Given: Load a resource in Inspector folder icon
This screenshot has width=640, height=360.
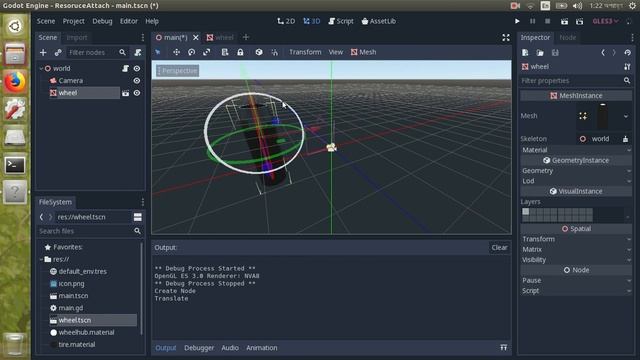Looking at the screenshot, I should [x=540, y=53].
